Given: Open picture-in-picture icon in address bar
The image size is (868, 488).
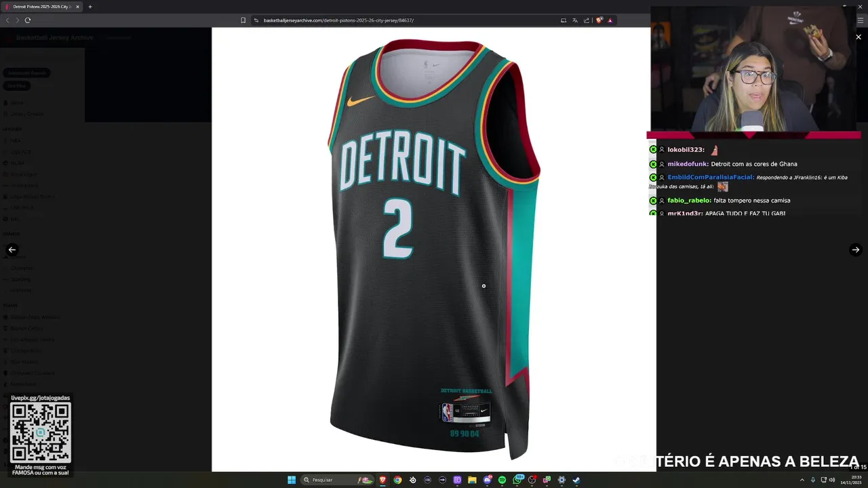Looking at the screenshot, I should coord(563,20).
